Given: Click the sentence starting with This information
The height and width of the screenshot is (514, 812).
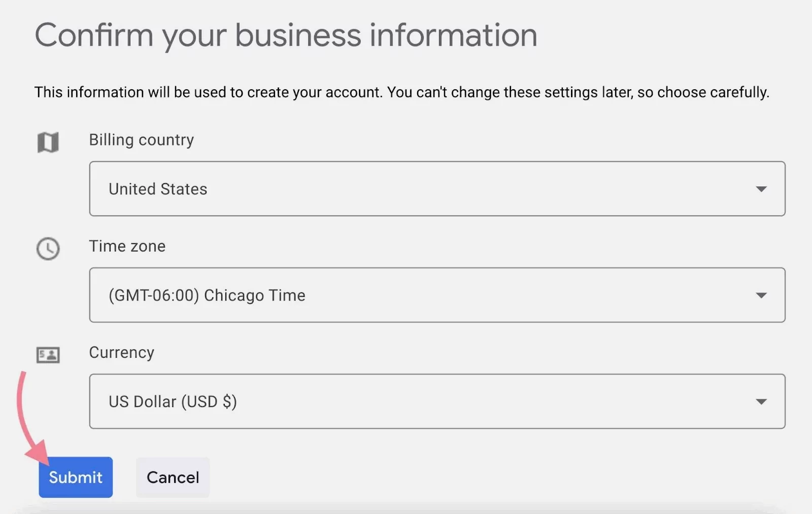Looking at the screenshot, I should (x=208, y=92).
